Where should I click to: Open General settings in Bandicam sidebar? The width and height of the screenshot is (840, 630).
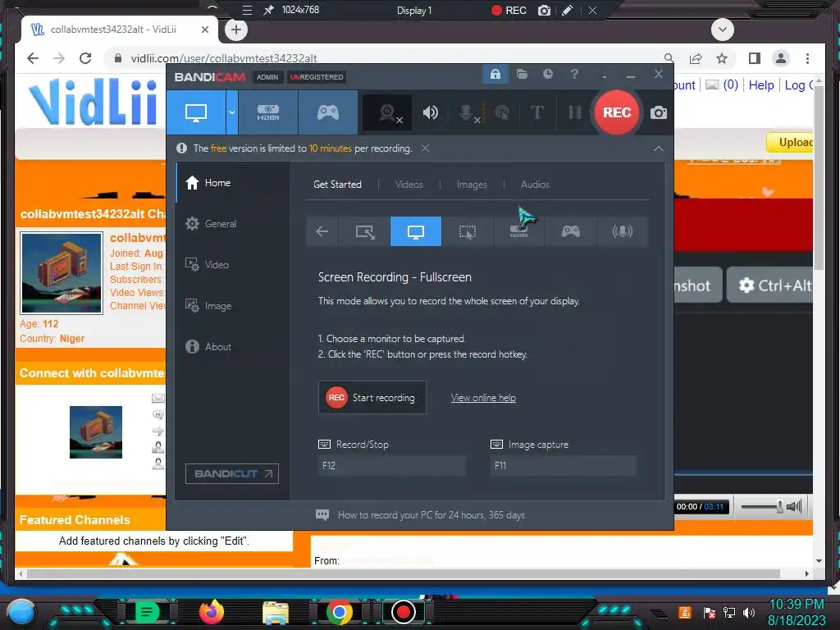pyautogui.click(x=231, y=223)
